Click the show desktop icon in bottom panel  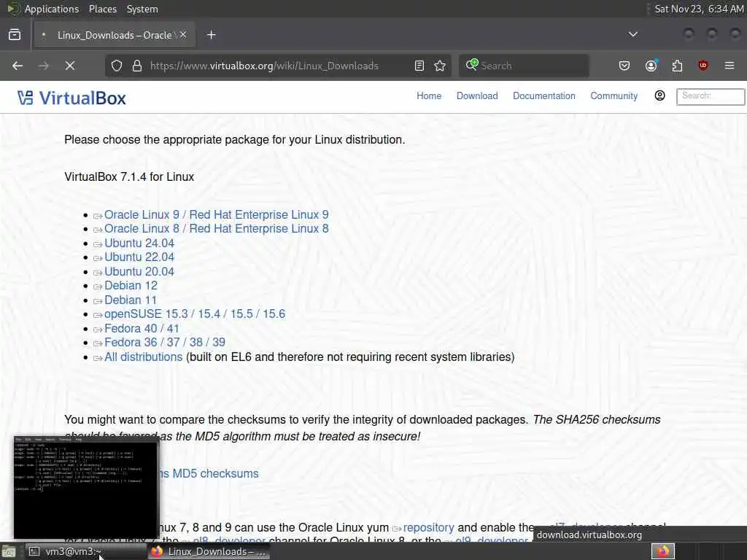coord(9,552)
